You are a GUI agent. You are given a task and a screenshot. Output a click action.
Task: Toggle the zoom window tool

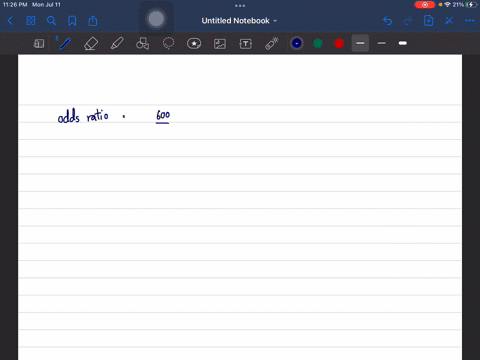pyautogui.click(x=39, y=43)
